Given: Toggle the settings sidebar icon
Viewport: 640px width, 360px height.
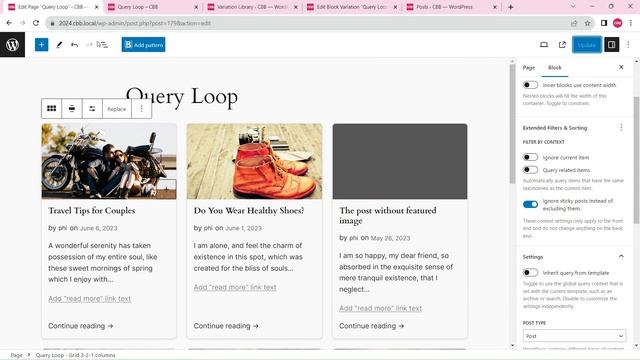Looking at the screenshot, I should tap(611, 45).
